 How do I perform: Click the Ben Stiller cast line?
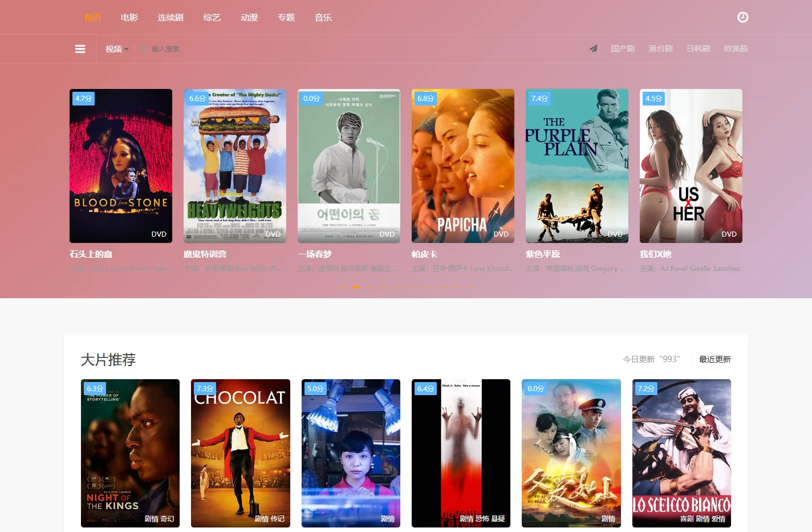(234, 269)
